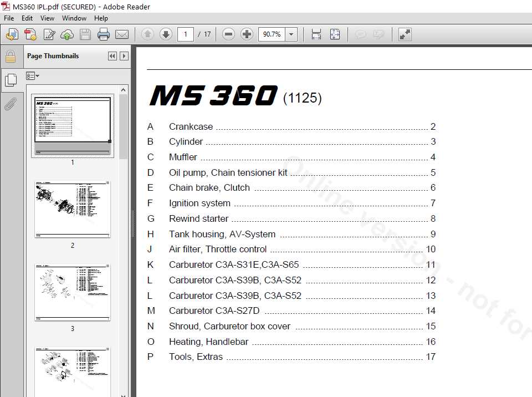Click the page number input field

click(x=186, y=34)
